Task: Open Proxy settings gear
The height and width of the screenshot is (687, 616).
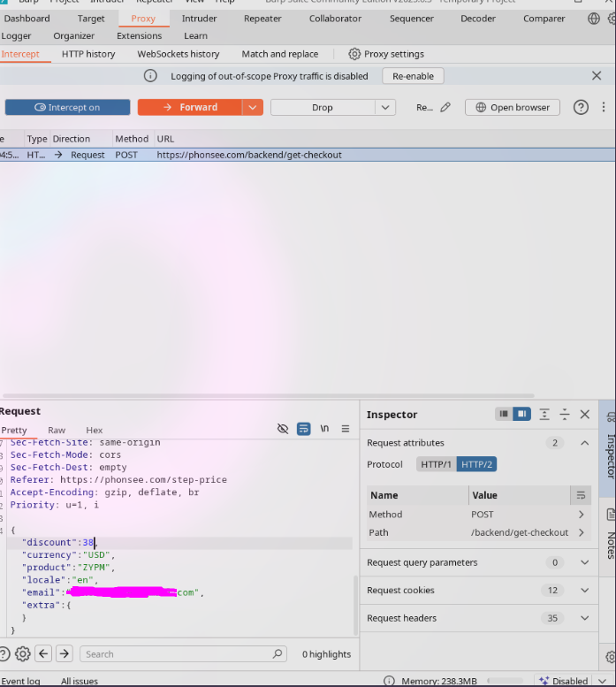Action: [x=354, y=54]
